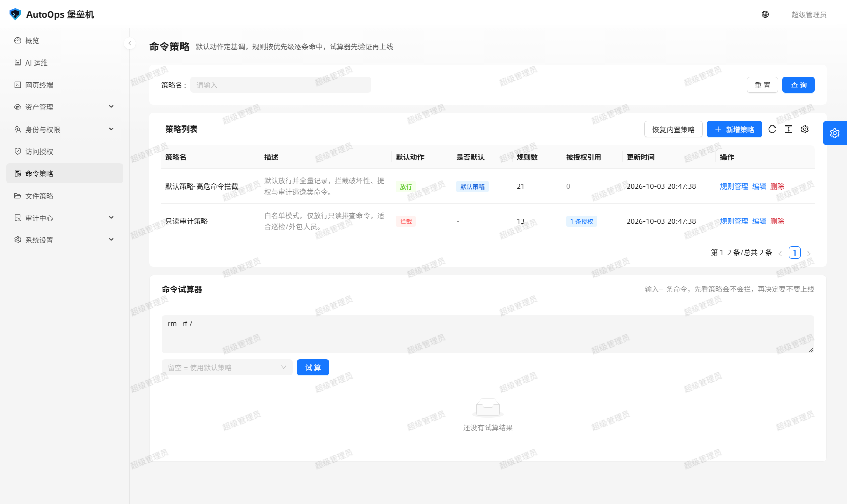
Task: Click the 命令策略 sidebar icon
Action: [18, 173]
